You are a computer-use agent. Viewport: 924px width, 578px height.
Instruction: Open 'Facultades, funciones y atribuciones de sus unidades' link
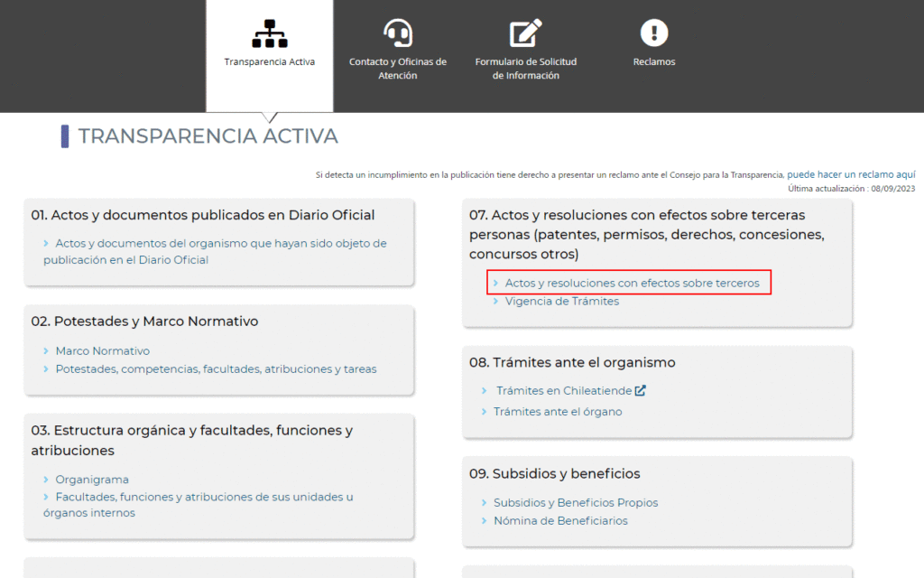click(198, 505)
